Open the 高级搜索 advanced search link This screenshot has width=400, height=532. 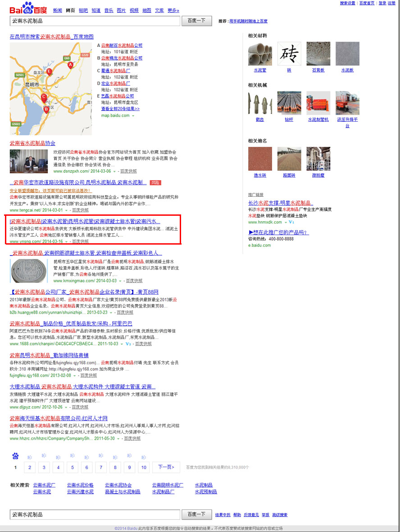tap(280, 515)
